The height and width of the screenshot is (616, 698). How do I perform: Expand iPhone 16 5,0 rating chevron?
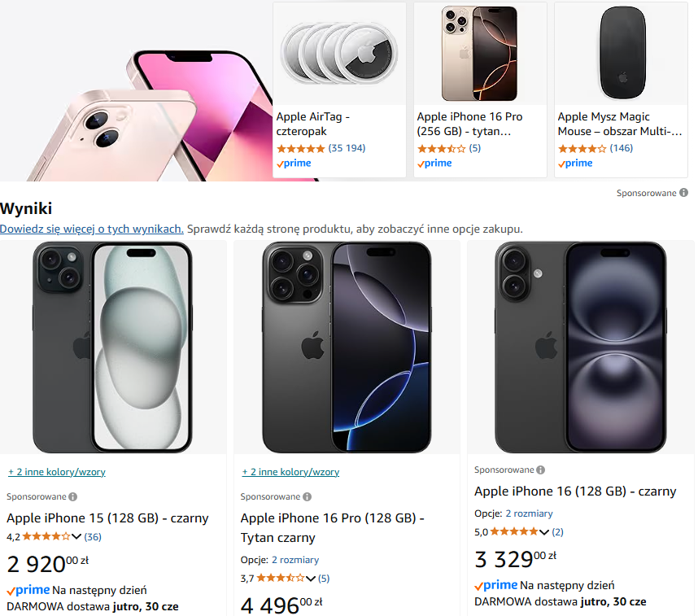[544, 532]
